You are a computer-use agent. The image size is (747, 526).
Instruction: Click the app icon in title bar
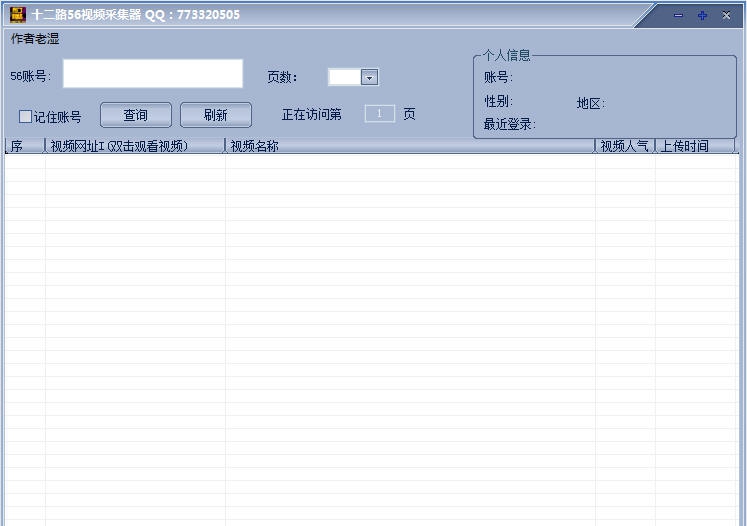[x=18, y=15]
